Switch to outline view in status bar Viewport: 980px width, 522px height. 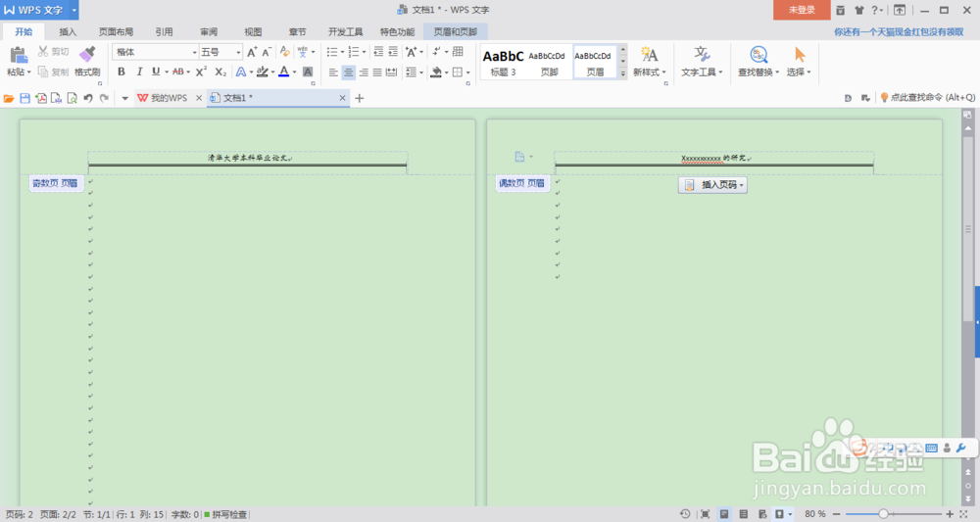tap(743, 514)
